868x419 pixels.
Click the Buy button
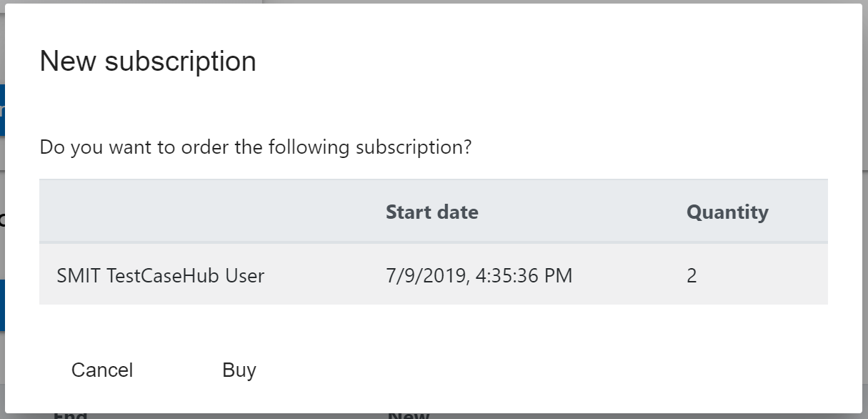pyautogui.click(x=239, y=370)
